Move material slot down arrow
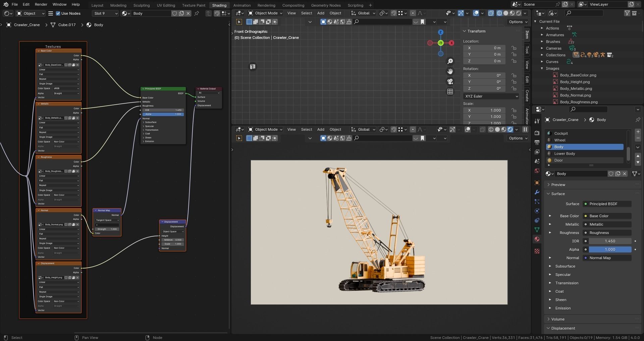 coord(638,162)
